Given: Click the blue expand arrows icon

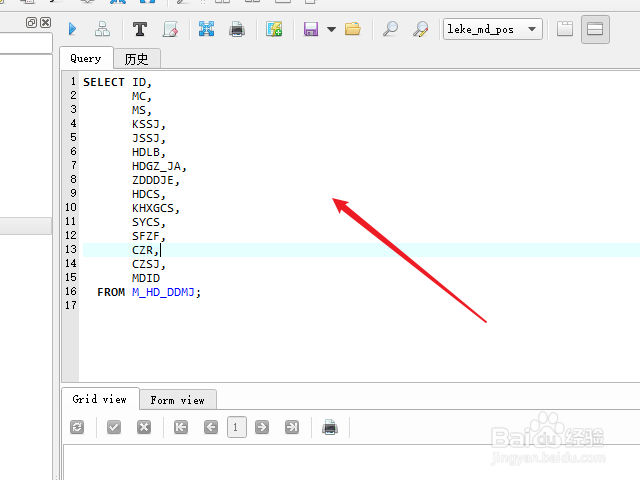Looking at the screenshot, I should [207, 29].
